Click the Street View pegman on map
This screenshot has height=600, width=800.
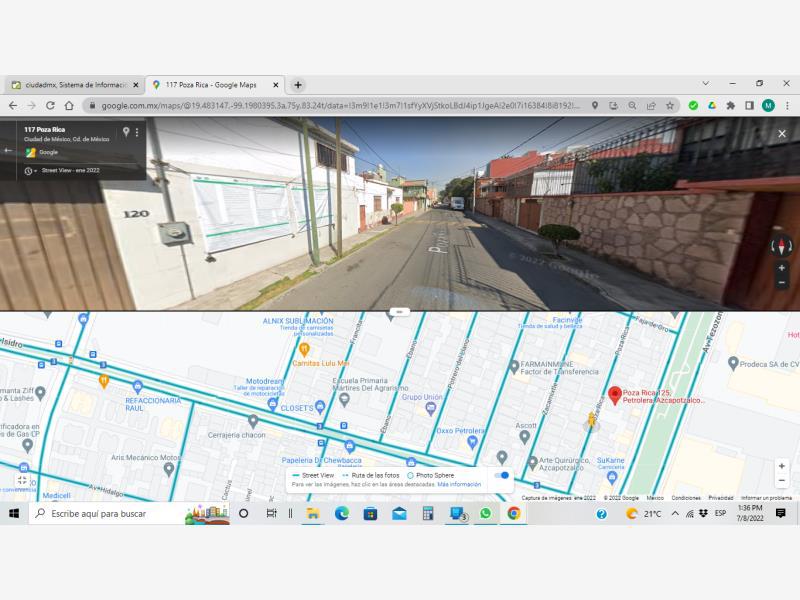pyautogui.click(x=591, y=420)
